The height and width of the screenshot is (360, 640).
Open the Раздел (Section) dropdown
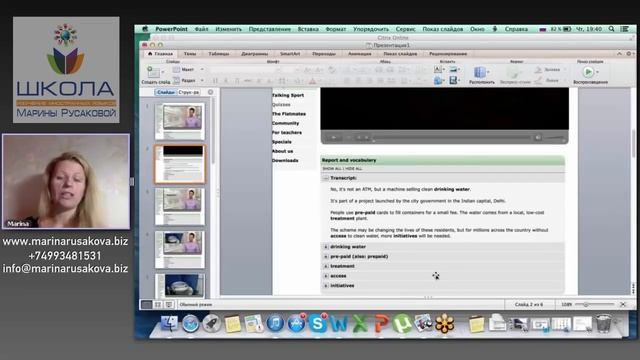click(188, 80)
